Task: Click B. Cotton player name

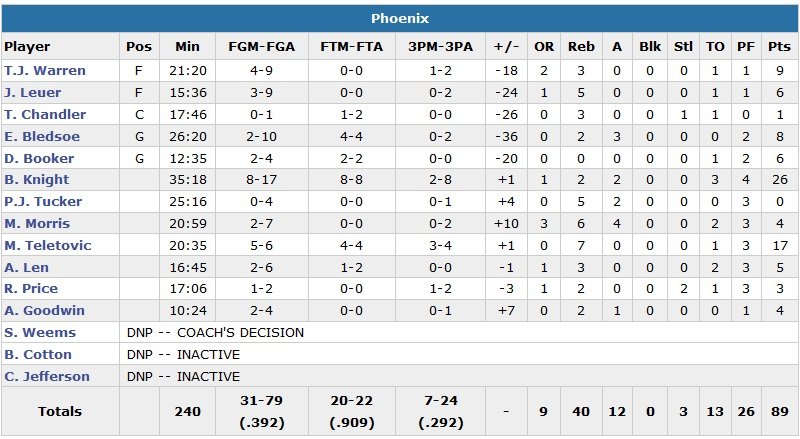Action: [x=38, y=355]
